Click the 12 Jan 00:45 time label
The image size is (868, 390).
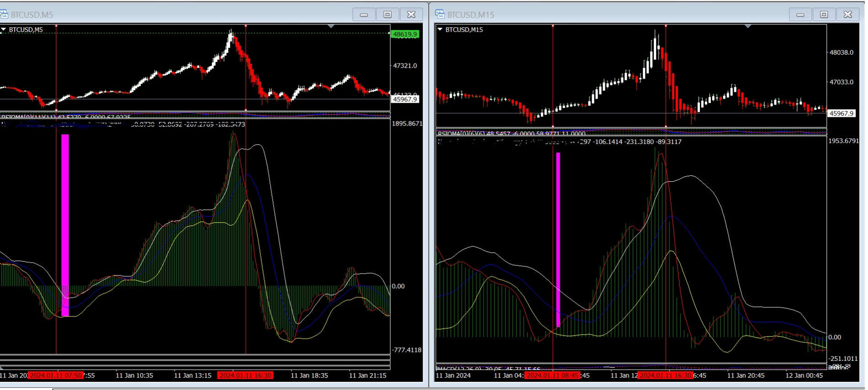(x=804, y=375)
